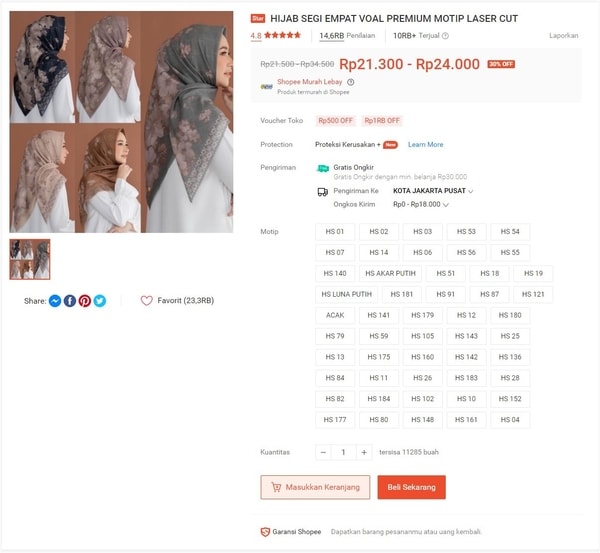Share product on Pinterest icon

[85, 301]
